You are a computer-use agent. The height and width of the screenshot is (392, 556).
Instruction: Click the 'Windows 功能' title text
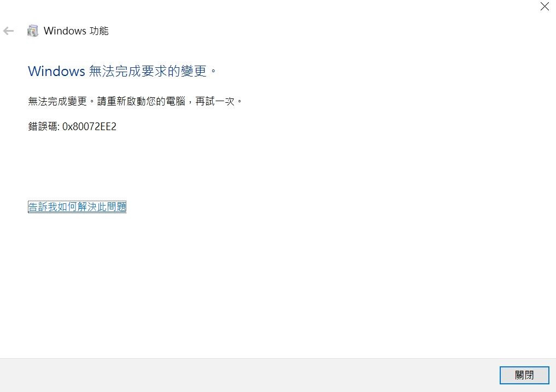pos(76,31)
